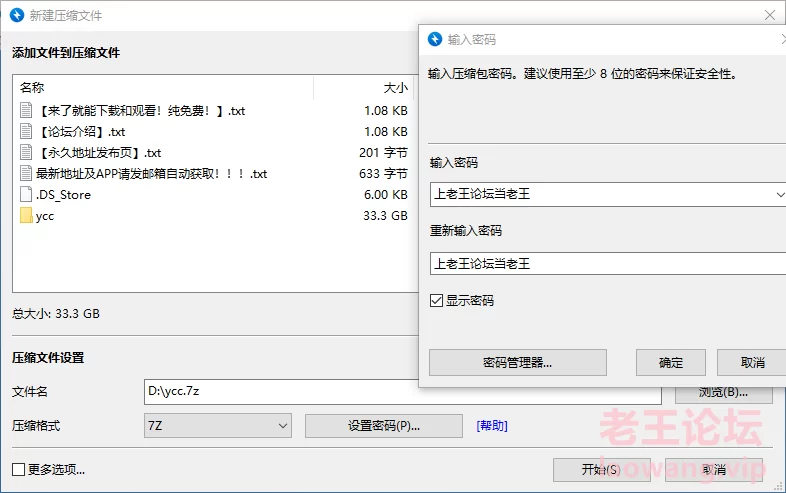Click the 浏览(B) button
Image resolution: width=786 pixels, height=493 pixels.
(x=723, y=395)
